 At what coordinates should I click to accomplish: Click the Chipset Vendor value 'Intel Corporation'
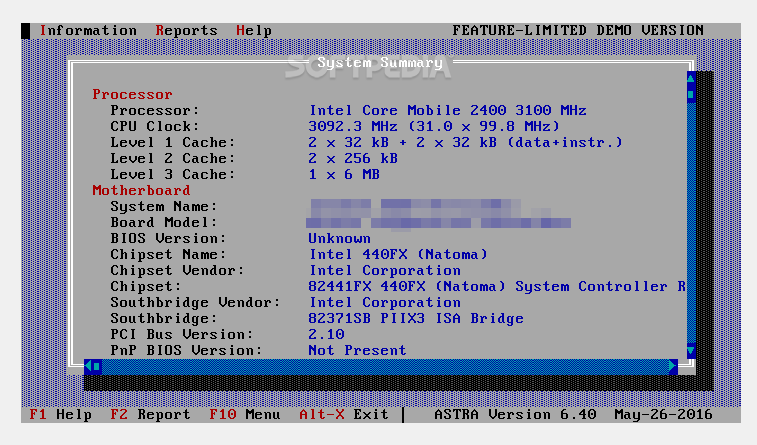[x=385, y=270]
